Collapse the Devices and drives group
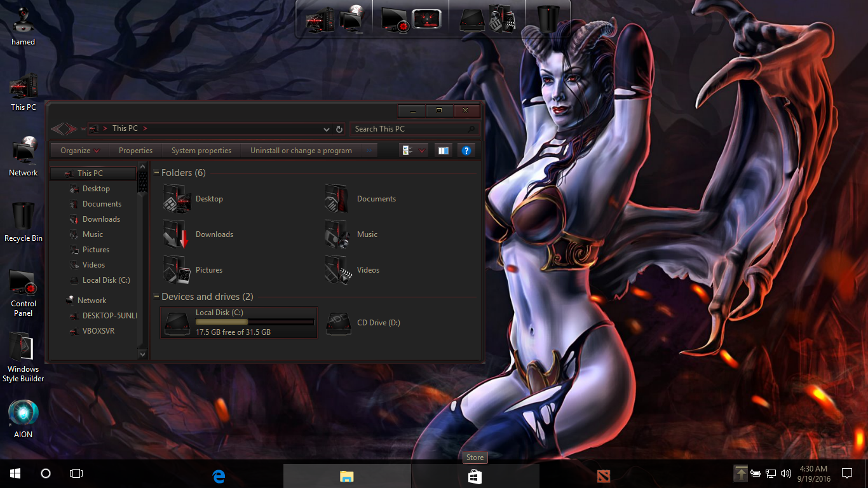Image resolution: width=868 pixels, height=488 pixels. [x=157, y=297]
